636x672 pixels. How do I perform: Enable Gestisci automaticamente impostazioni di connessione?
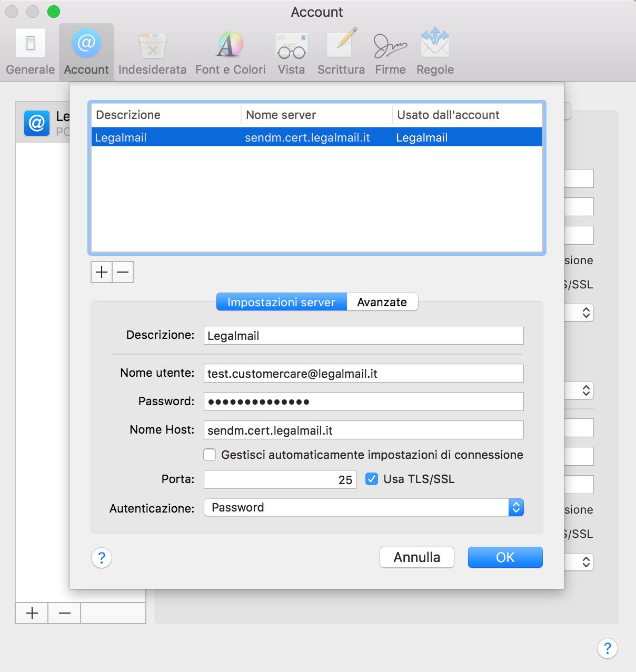(210, 455)
